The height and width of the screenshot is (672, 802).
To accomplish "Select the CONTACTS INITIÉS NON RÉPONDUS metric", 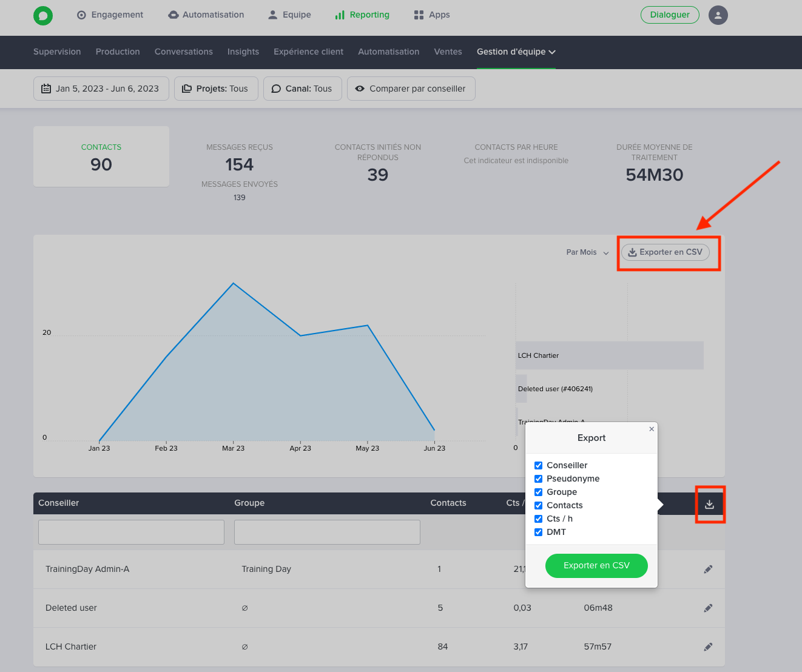I will [378, 164].
